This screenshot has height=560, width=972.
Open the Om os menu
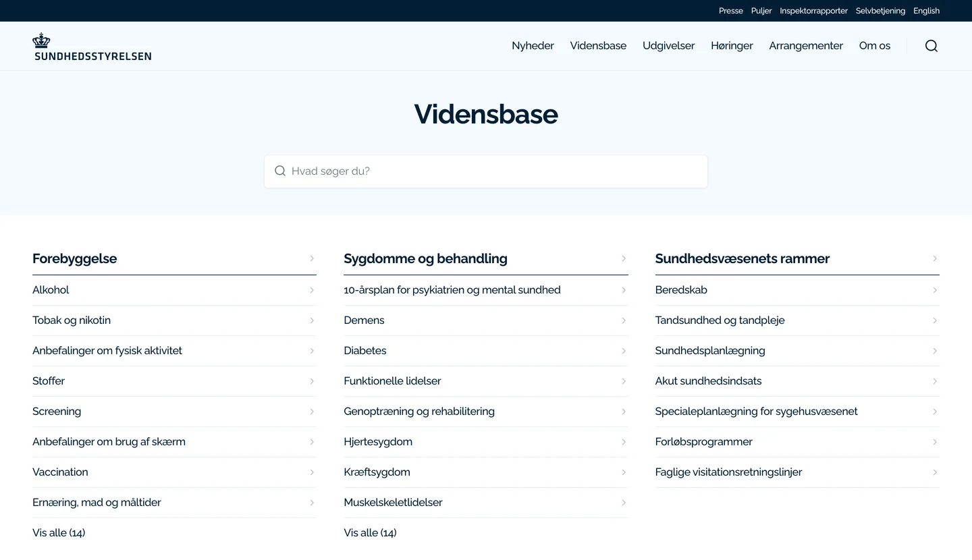[x=875, y=46]
